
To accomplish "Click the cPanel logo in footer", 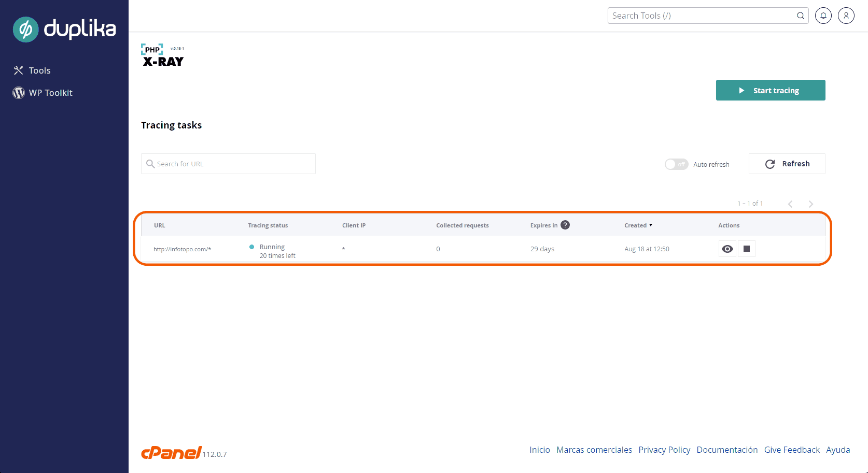I will tap(171, 453).
